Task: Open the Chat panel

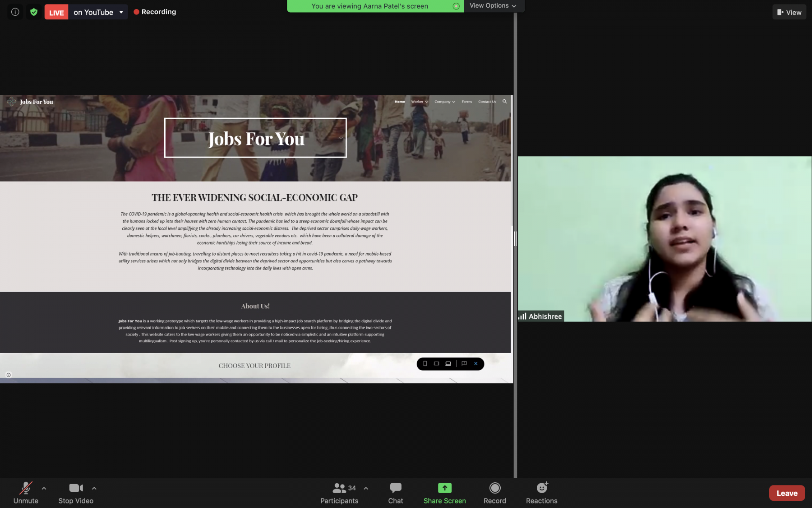Action: (395, 493)
